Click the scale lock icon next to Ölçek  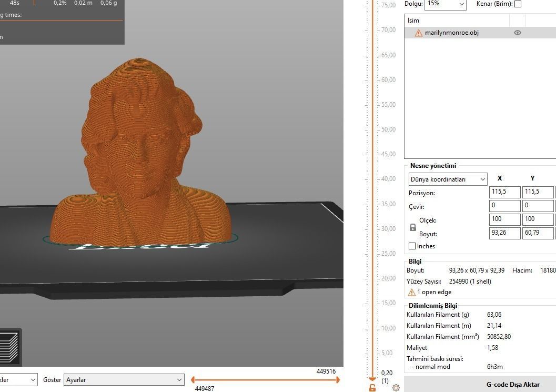coord(413,227)
